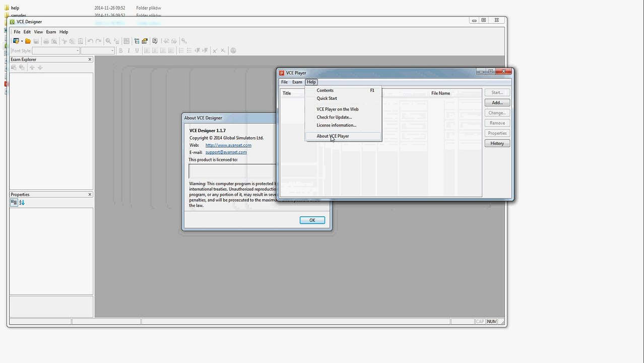The width and height of the screenshot is (644, 363).
Task: Click the Print Preview toolbar icon
Action: (x=54, y=41)
